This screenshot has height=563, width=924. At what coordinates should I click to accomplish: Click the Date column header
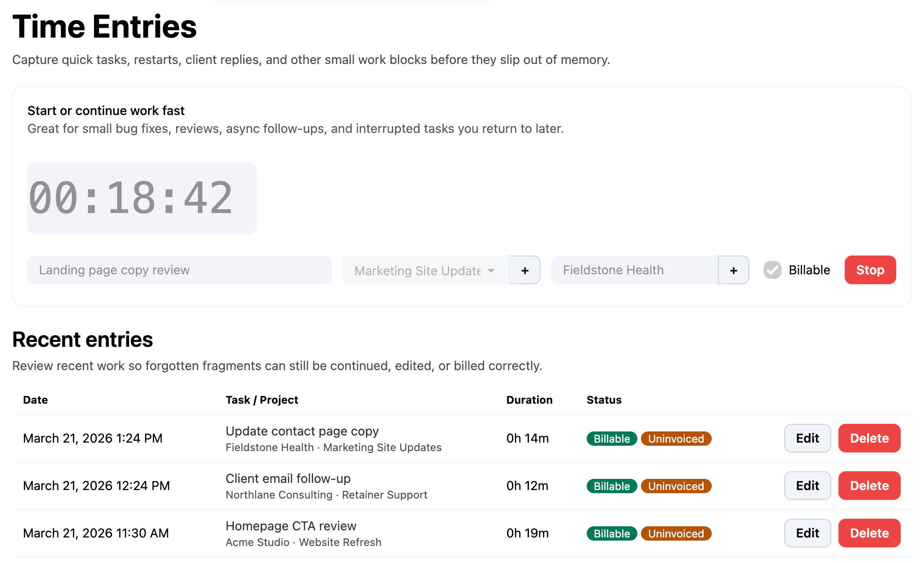coord(35,400)
